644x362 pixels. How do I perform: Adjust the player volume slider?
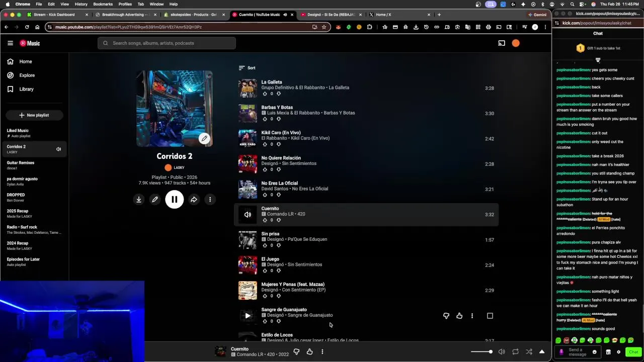tap(481, 352)
